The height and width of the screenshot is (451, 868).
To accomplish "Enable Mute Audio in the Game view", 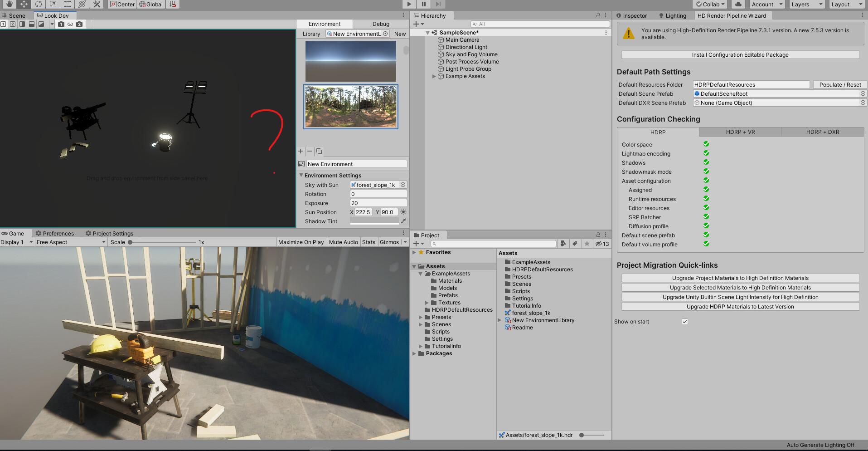I will coord(343,242).
